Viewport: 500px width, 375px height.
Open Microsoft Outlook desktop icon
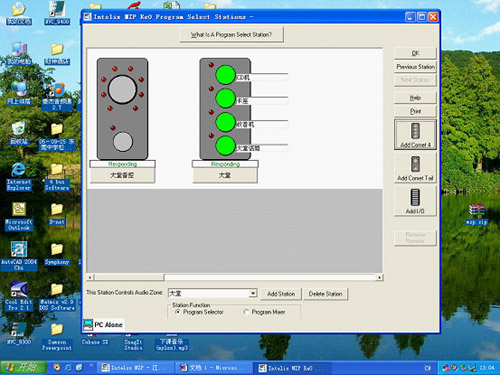(19, 217)
